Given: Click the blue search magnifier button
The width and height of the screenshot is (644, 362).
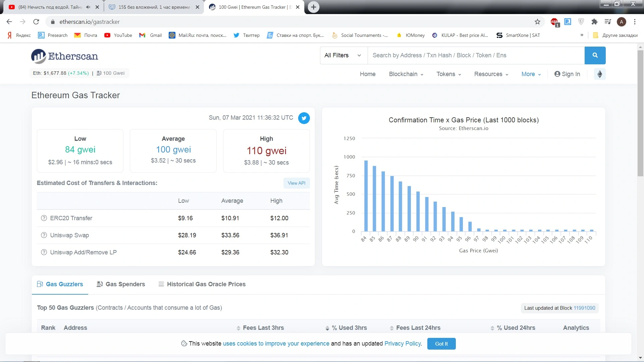Looking at the screenshot, I should (595, 55).
